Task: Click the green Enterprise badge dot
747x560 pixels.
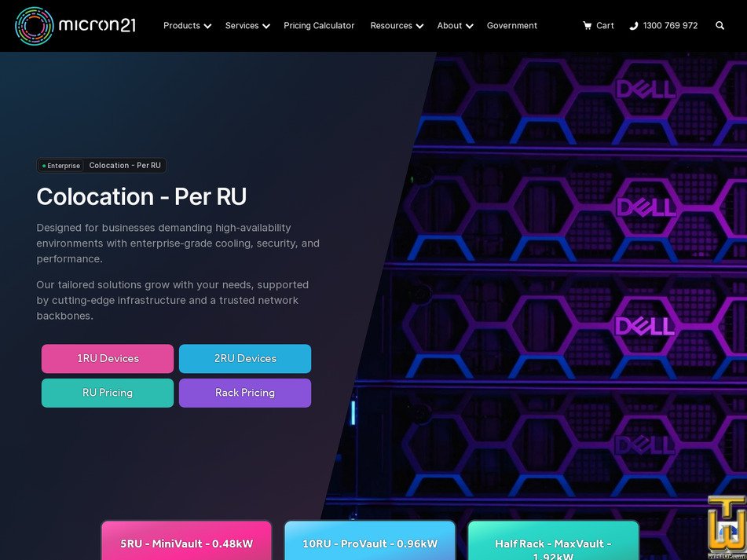Action: coord(44,165)
